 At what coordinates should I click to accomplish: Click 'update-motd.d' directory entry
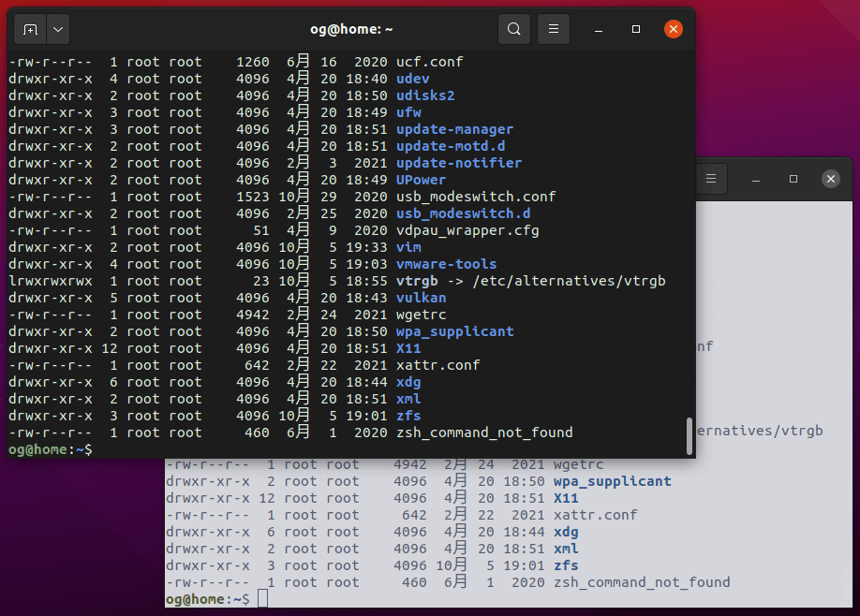click(x=451, y=146)
